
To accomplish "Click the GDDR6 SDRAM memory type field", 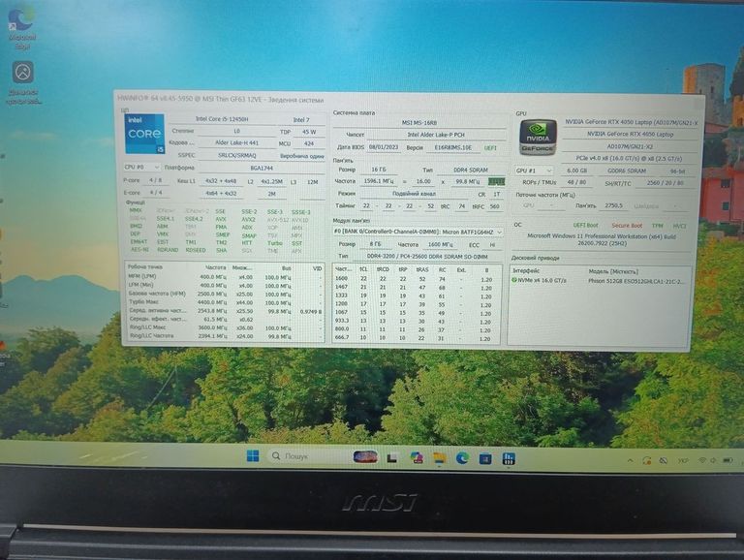I will 627,171.
